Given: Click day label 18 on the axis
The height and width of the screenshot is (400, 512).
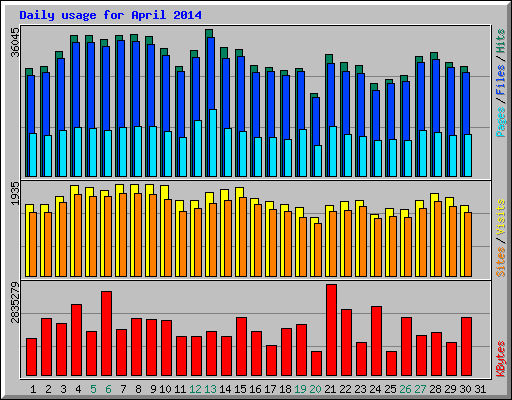Looking at the screenshot, I should [x=285, y=389].
